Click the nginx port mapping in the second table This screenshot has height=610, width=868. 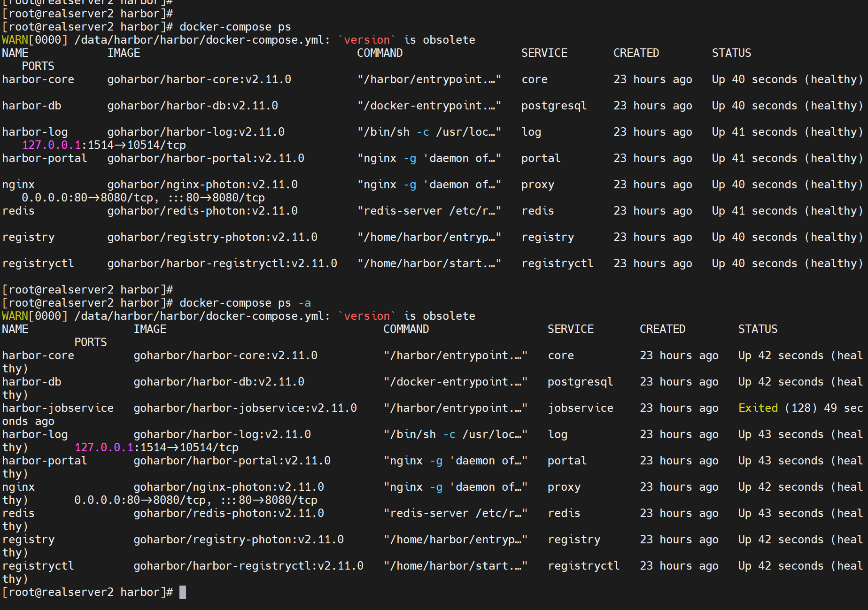click(x=195, y=500)
